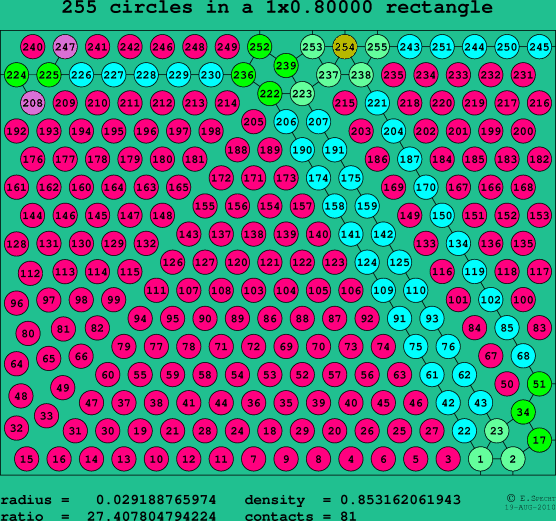This screenshot has width=556, height=521.
Task: Click the pink circle numbered 33
Action: click(46, 415)
